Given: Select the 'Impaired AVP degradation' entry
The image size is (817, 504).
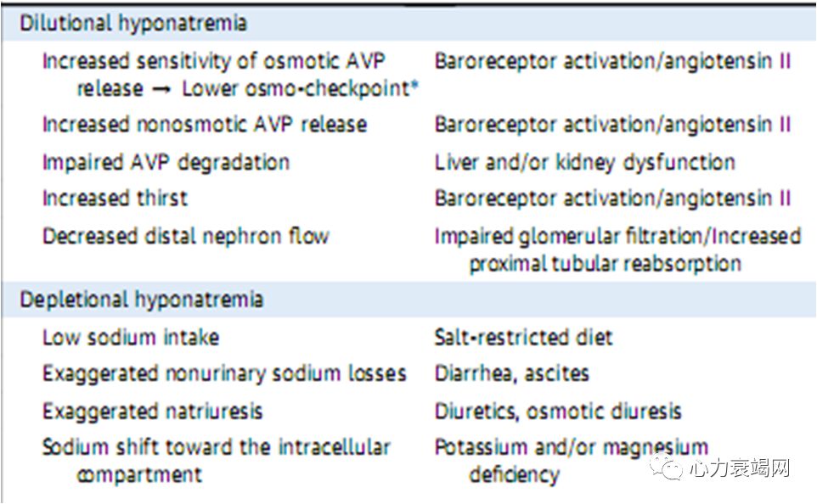Looking at the screenshot, I should pyautogui.click(x=166, y=161).
